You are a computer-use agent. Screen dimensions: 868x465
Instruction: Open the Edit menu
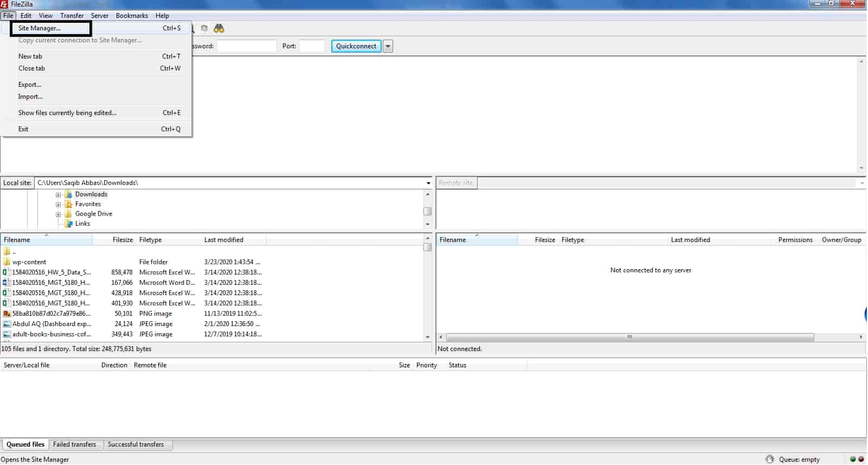click(26, 15)
